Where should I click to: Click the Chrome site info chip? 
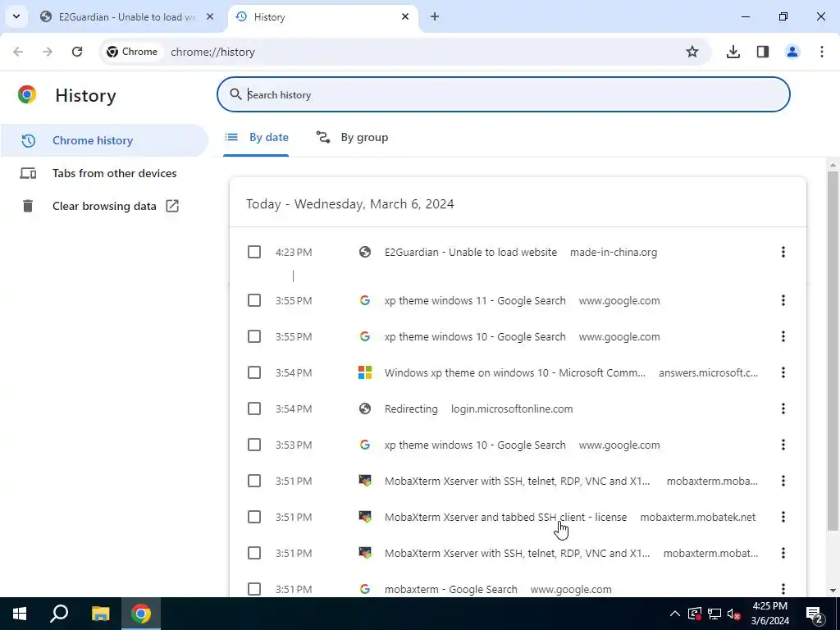coord(132,52)
